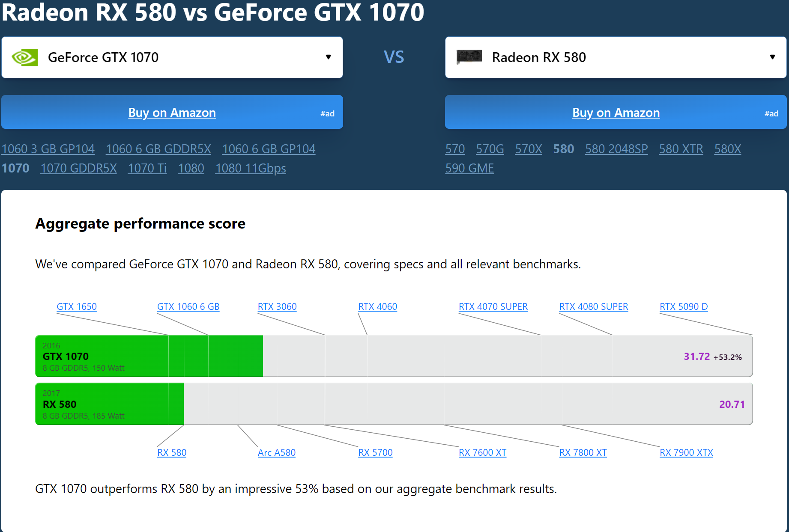Screen dimensions: 789x532
Task: Open the 1060 3 GB GP104 link
Action: tap(48, 149)
